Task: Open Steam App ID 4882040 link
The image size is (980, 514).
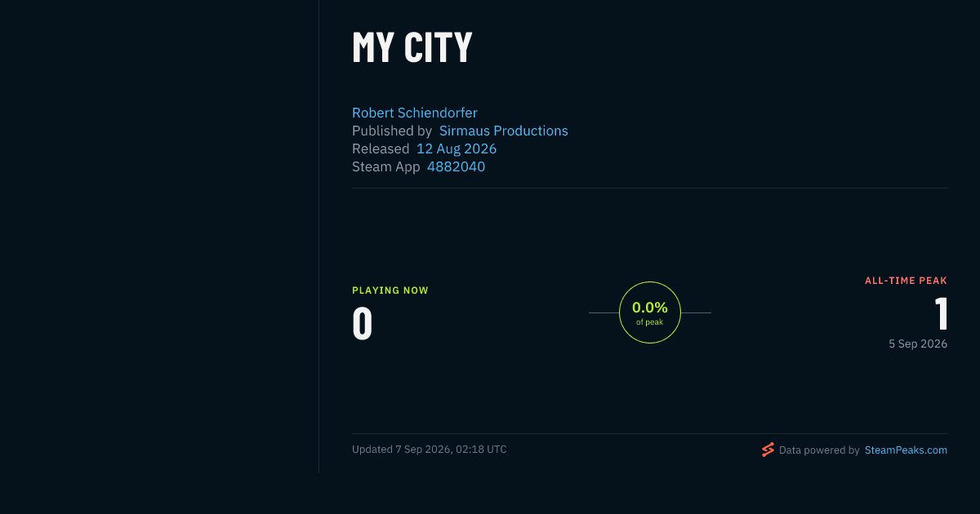Action: (456, 166)
